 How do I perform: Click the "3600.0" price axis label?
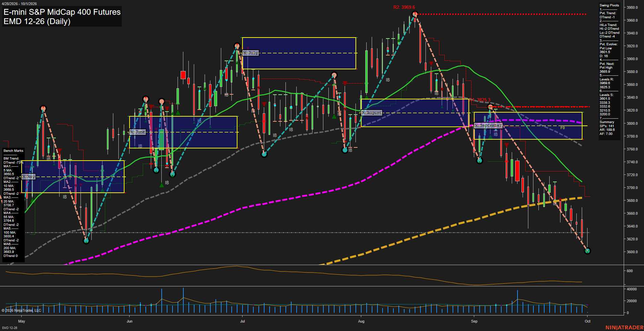pos(632,252)
